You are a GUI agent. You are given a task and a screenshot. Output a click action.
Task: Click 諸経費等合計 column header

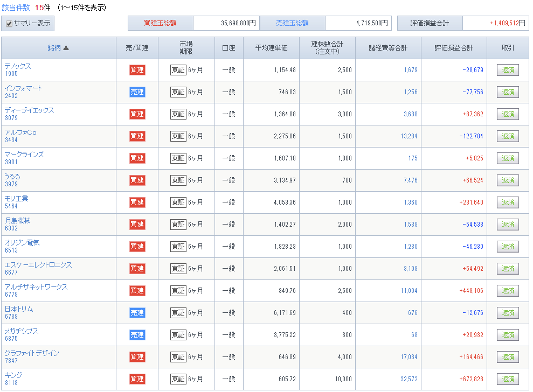(388, 48)
